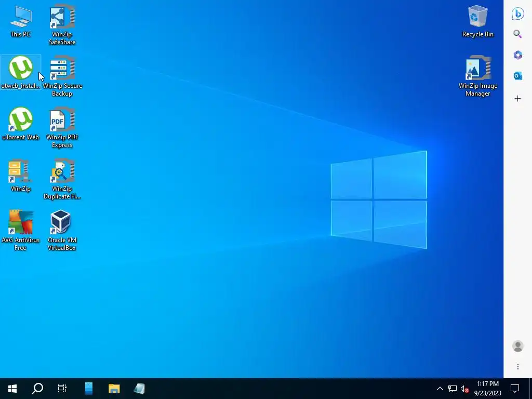Open network status in system tray
532x399 pixels.
coord(453,389)
